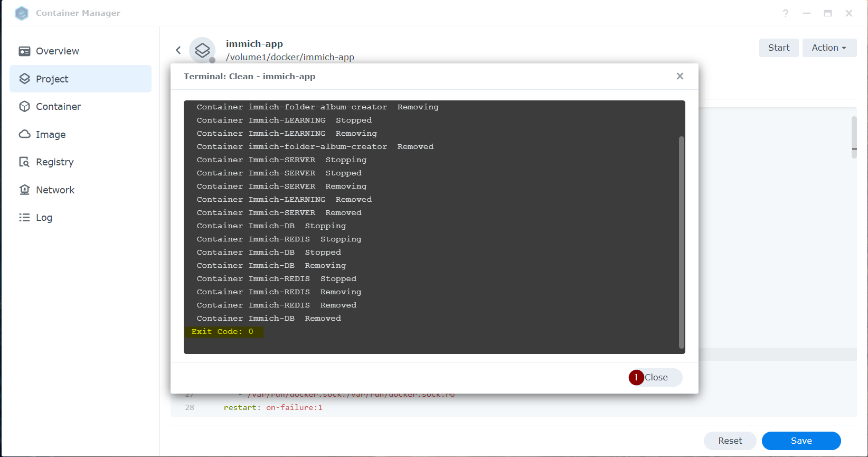Click the Reset button
Viewport: 868px width, 457px height.
pyautogui.click(x=730, y=441)
